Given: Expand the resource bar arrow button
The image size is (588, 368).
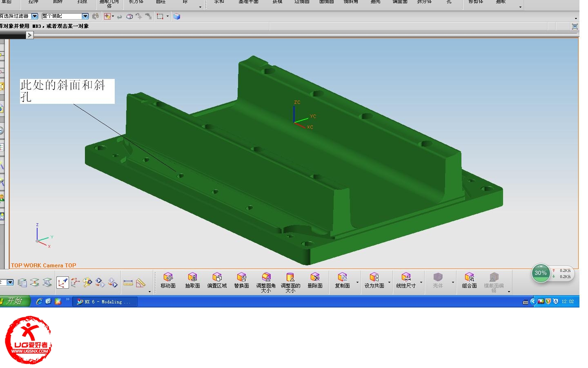Looking at the screenshot, I should pos(29,35).
